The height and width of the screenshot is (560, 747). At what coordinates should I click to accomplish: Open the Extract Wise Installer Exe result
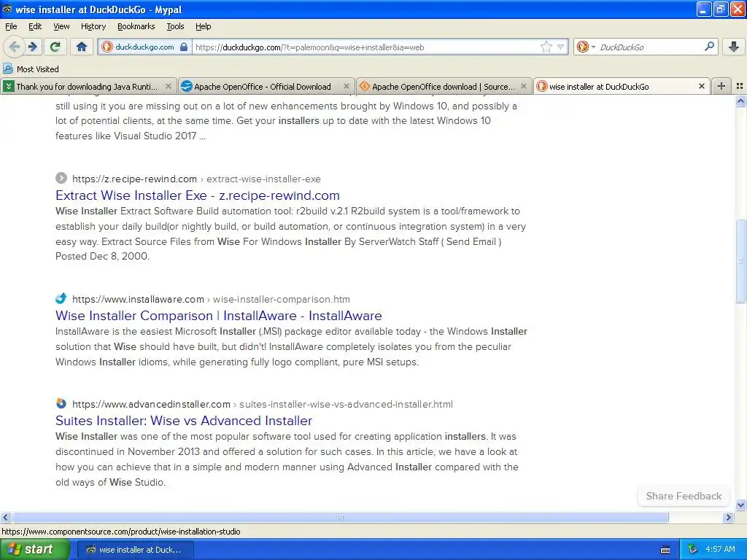click(197, 195)
